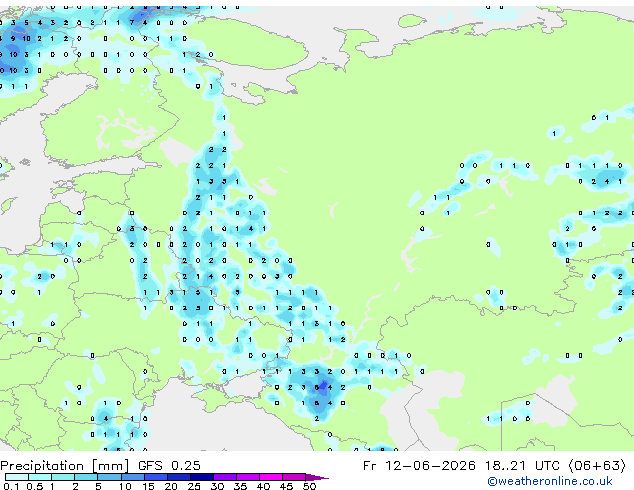Click the 45 to 50 mm legend swatch
634x490 pixels.
294,477
